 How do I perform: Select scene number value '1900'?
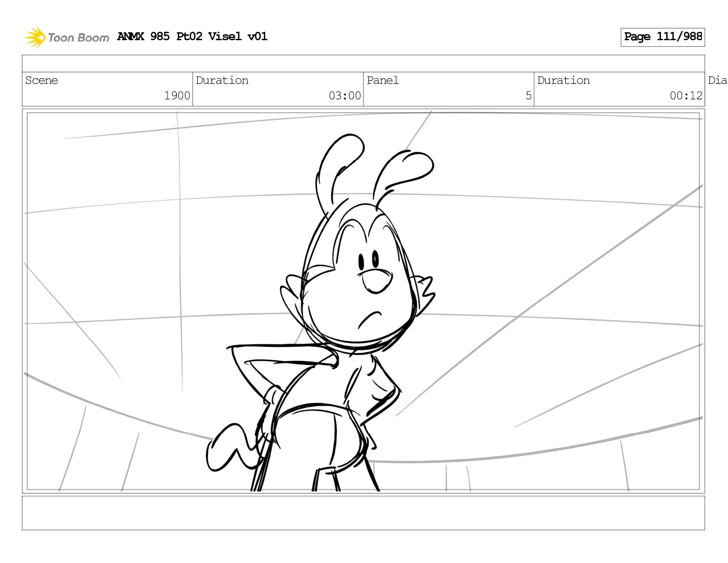coord(177,96)
